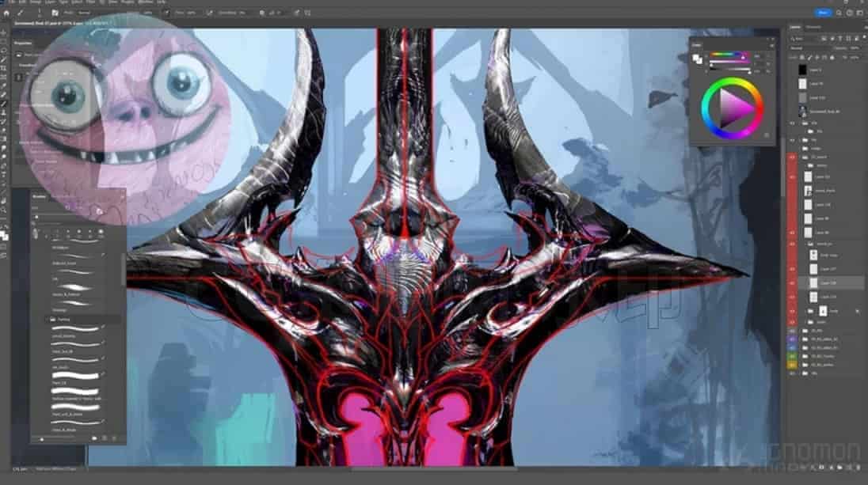This screenshot has width=868, height=485.
Task: Create a new brush in the Brushes panel
Action: (105, 438)
